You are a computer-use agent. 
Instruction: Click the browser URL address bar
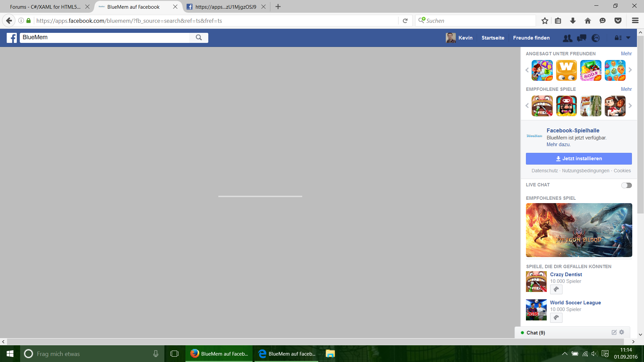[x=216, y=21]
